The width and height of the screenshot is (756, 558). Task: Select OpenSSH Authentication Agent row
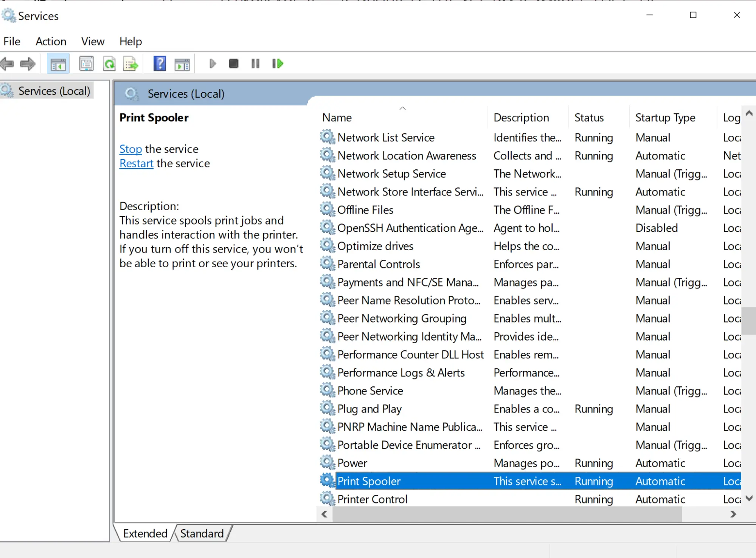pos(530,228)
